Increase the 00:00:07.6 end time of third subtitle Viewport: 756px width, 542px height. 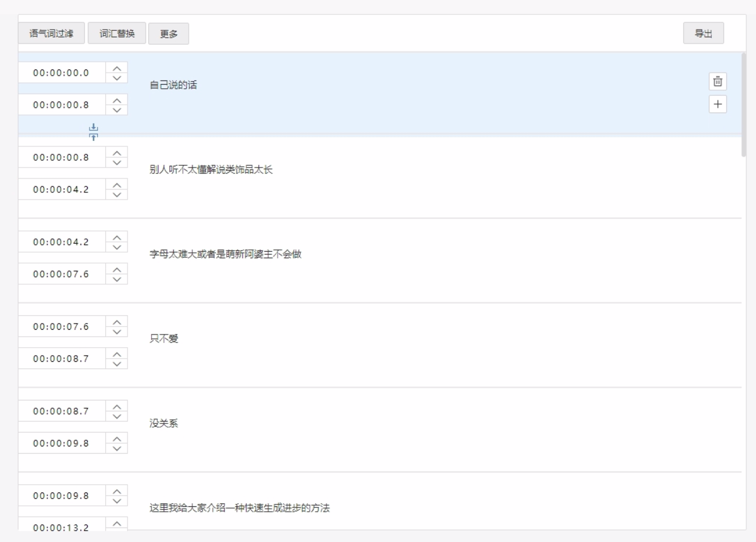point(117,269)
